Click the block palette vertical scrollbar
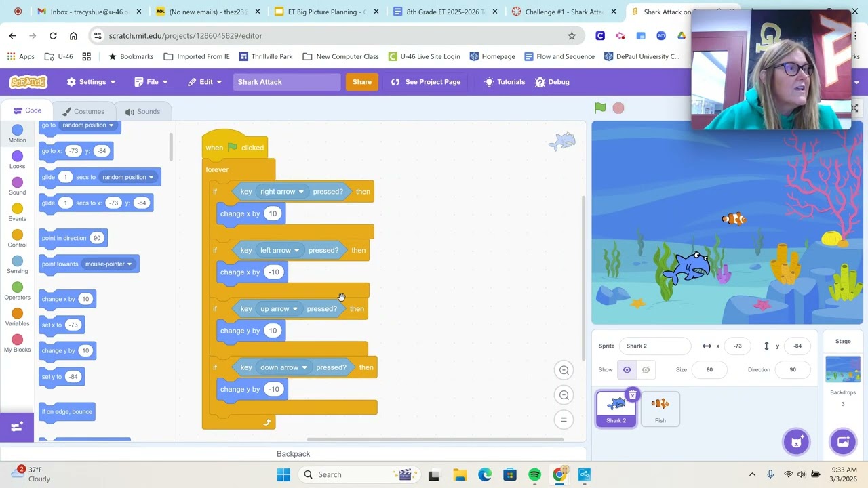868x488 pixels. coord(172,146)
